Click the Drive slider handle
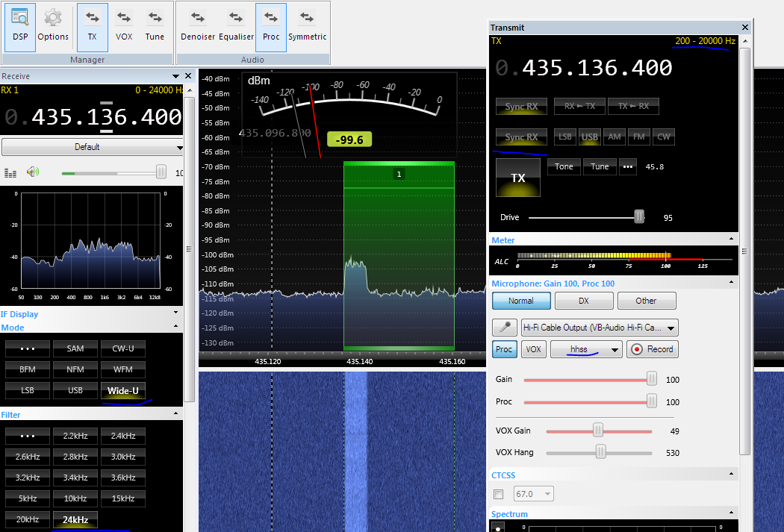Viewport: 784px width, 532px height. [x=639, y=217]
